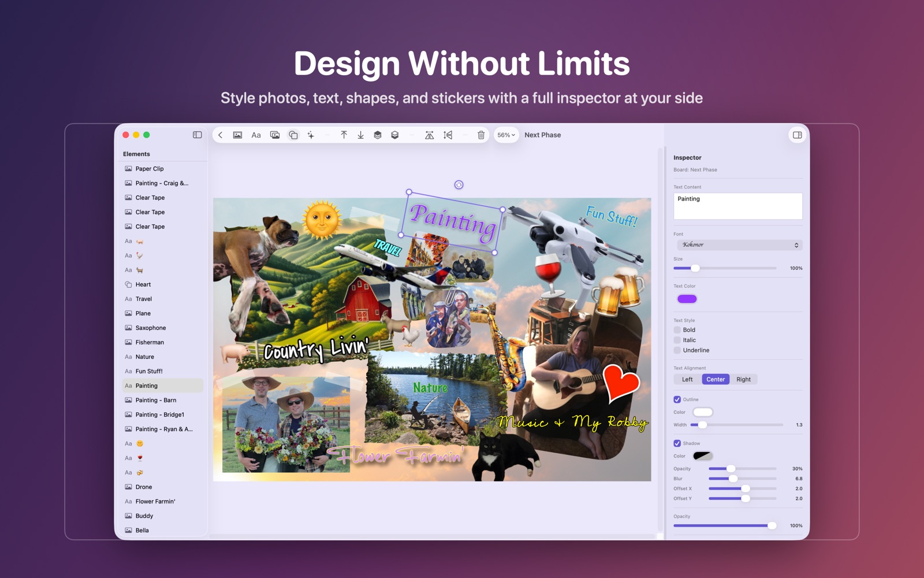
Task: Select Right text alignment
Action: tap(743, 379)
